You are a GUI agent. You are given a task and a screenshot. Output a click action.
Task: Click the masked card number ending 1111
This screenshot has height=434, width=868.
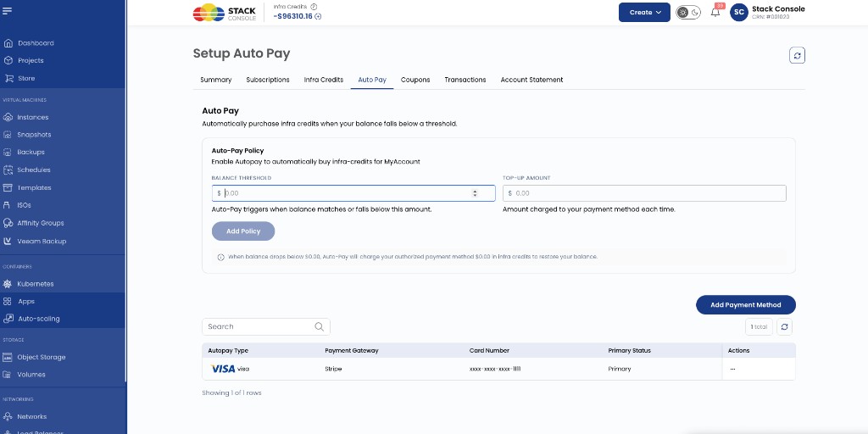pos(495,369)
